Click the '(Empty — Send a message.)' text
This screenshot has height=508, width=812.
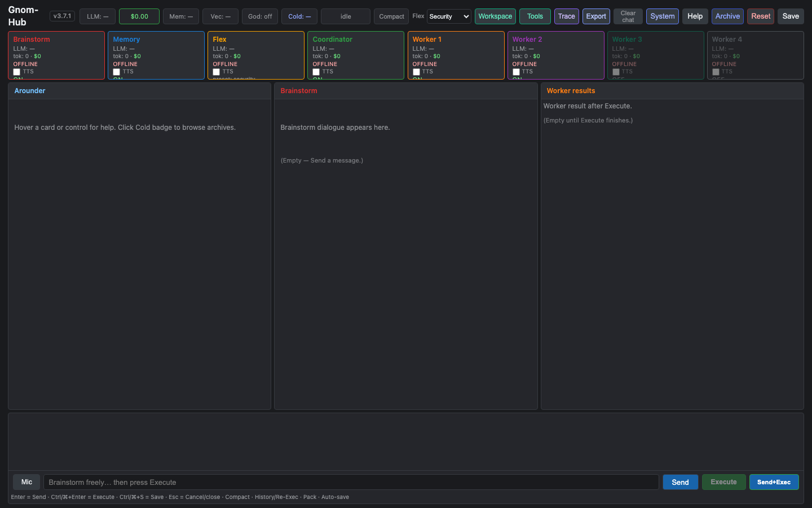coord(321,161)
